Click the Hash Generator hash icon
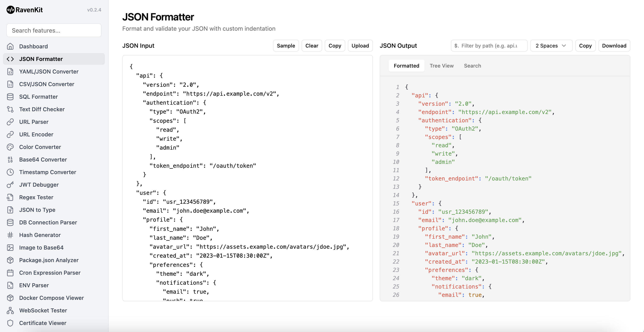Image resolution: width=644 pixels, height=332 pixels. click(x=10, y=235)
